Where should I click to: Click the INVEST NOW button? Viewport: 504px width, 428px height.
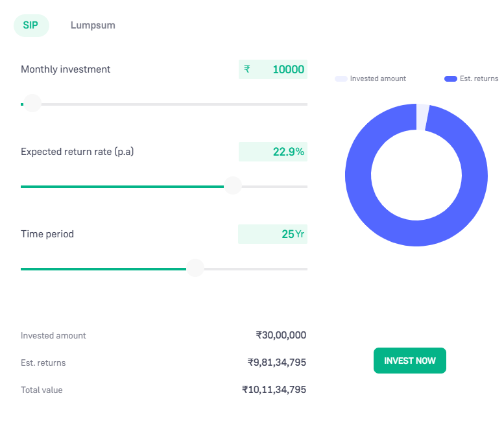coord(410,361)
